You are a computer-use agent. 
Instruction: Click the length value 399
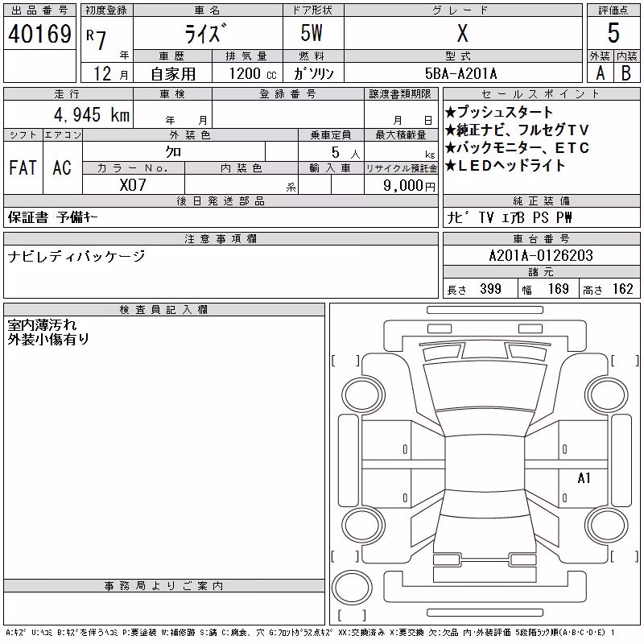point(490,289)
